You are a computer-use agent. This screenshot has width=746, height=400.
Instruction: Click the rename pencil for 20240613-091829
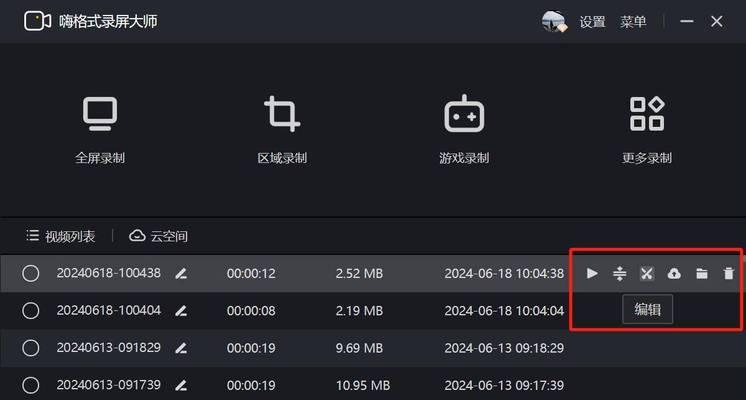coord(181,348)
